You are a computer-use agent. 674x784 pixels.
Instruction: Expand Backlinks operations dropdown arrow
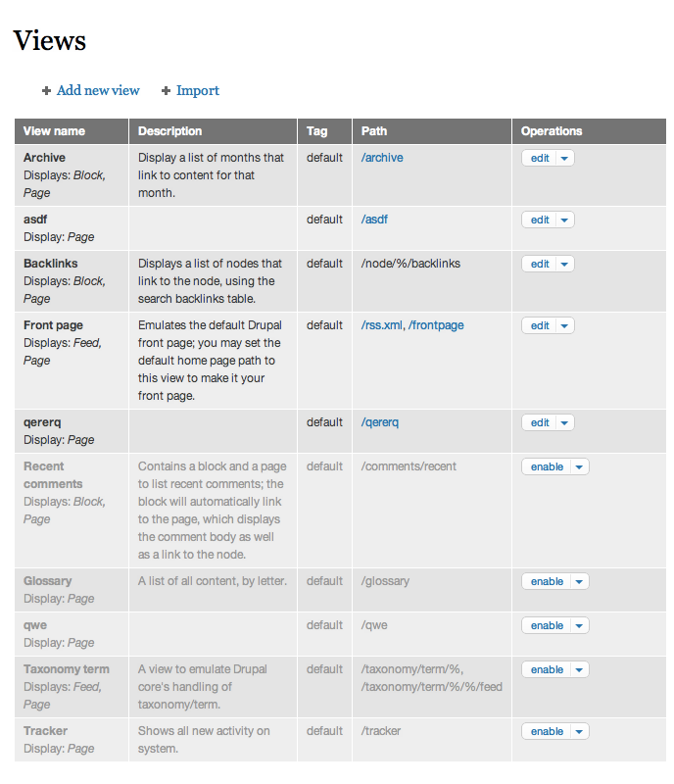click(564, 264)
